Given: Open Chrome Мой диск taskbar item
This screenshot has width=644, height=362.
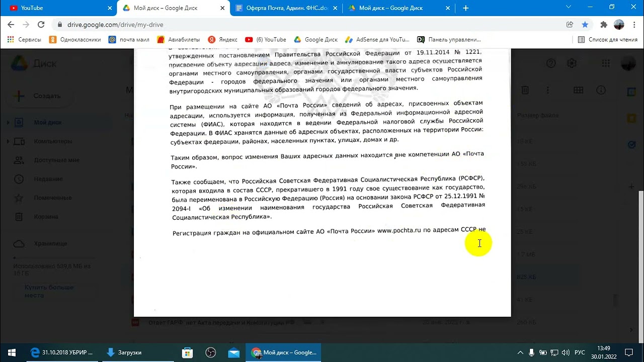Looking at the screenshot, I should pos(283,352).
